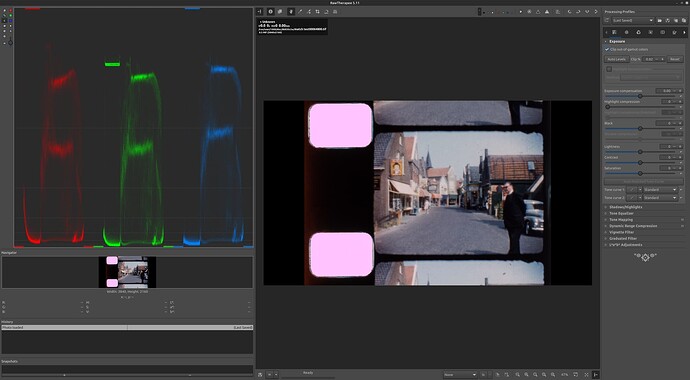690x380 pixels.
Task: Enable highlight reconstruction checkbox
Action: 609,69
